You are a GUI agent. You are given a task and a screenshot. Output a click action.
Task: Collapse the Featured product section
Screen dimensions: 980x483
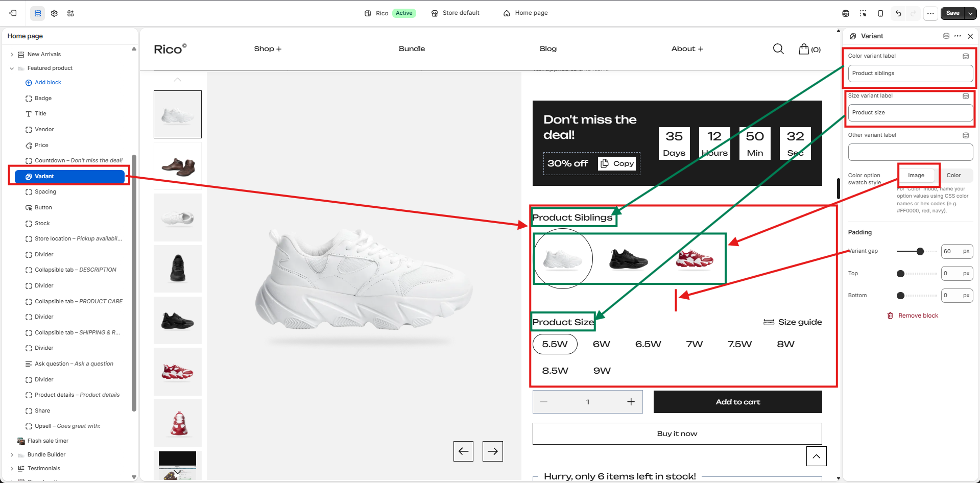coord(12,68)
